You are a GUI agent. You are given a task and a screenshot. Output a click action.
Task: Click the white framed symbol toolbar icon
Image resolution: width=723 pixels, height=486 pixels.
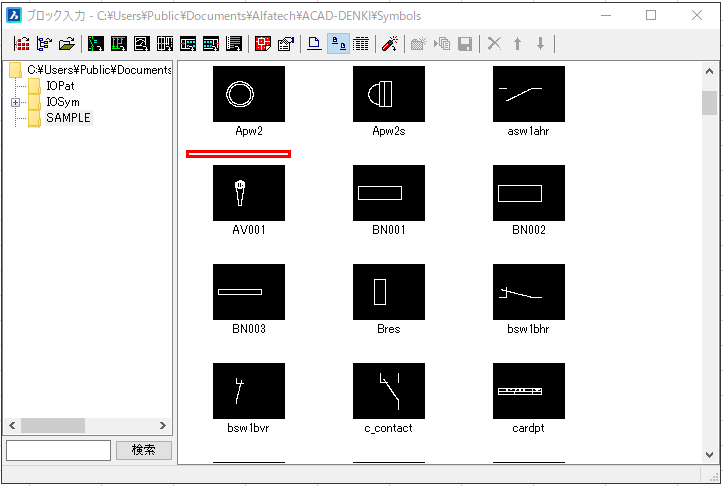pyautogui.click(x=142, y=44)
